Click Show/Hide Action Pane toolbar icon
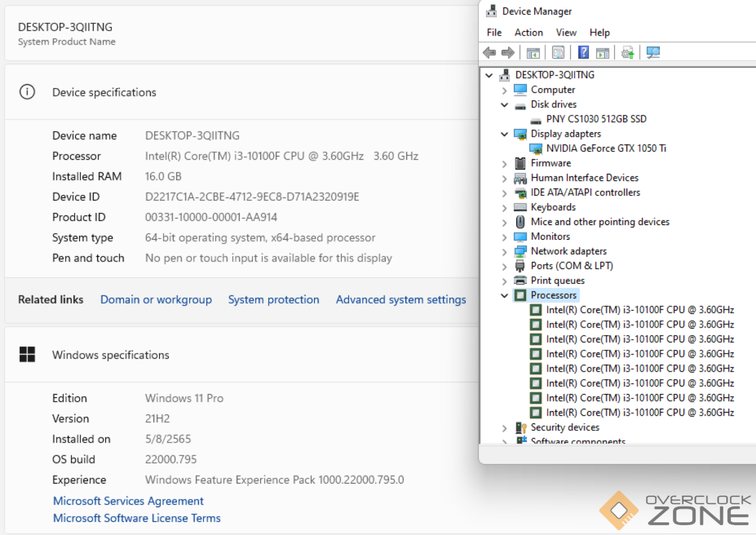The height and width of the screenshot is (535, 756). point(602,53)
